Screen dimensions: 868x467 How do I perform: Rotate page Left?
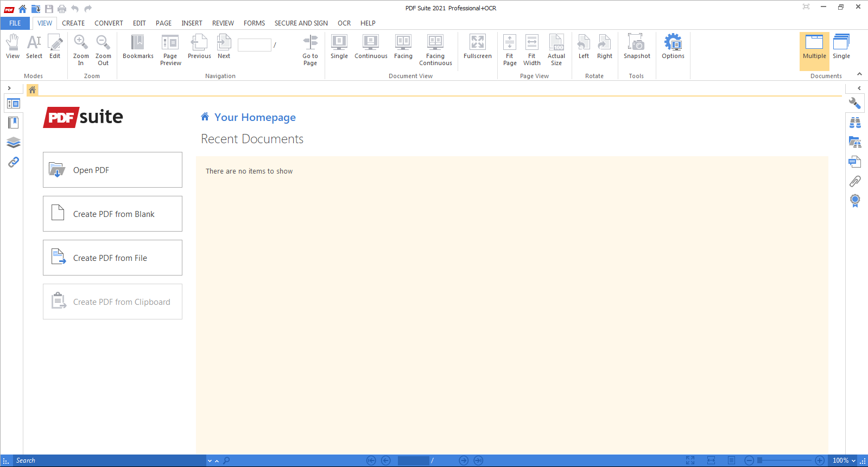click(584, 47)
